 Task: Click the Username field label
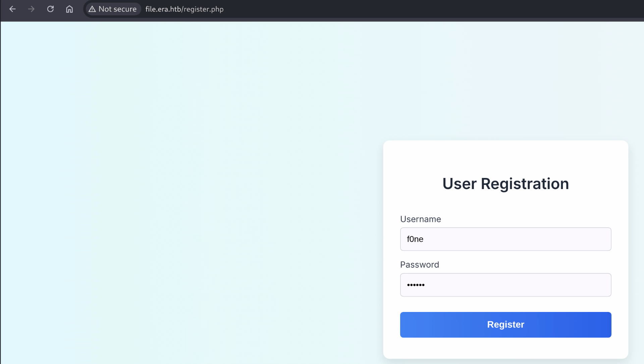(x=420, y=219)
